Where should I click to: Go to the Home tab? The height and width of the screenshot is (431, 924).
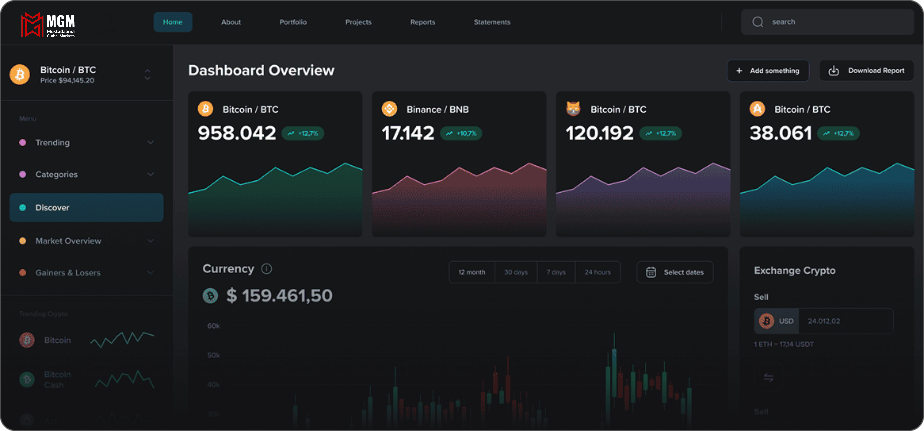coord(173,22)
